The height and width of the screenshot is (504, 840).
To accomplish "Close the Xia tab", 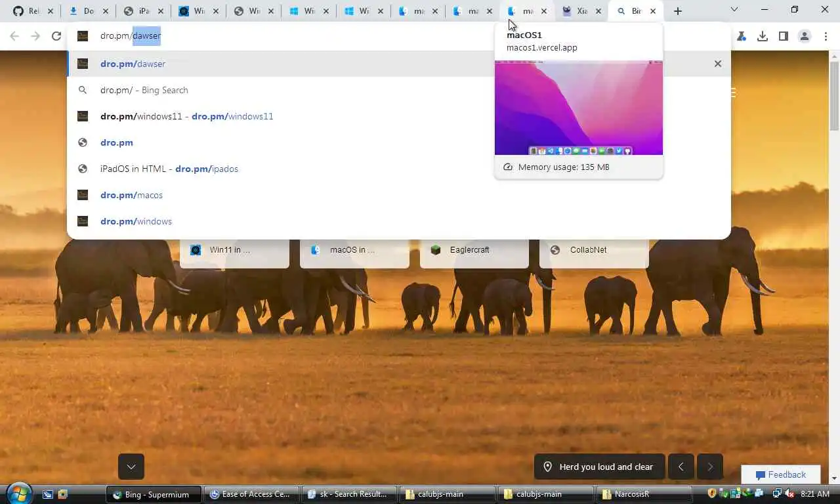I will pyautogui.click(x=598, y=11).
